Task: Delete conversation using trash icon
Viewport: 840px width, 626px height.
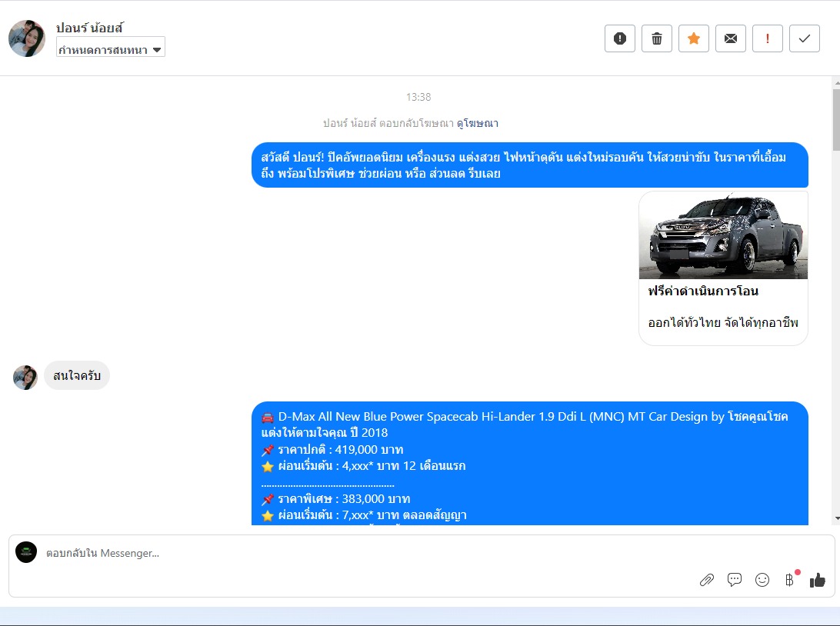Action: click(657, 38)
